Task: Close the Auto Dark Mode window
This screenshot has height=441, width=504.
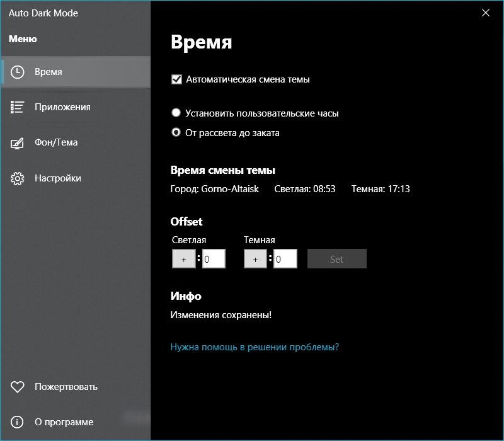Action: (486, 13)
